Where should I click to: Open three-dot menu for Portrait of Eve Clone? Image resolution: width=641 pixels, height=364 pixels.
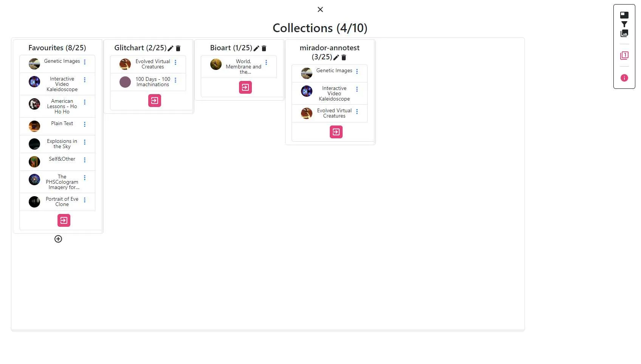(x=85, y=200)
